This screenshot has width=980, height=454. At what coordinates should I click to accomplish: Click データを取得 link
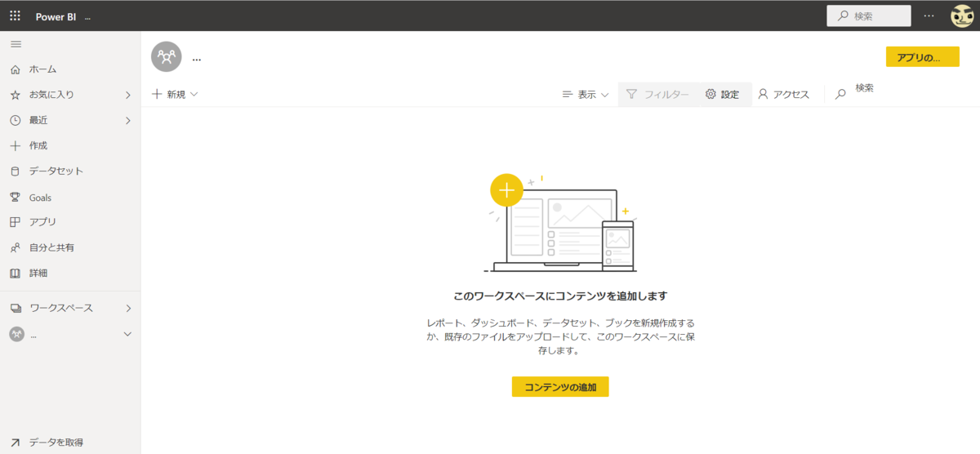[56, 442]
